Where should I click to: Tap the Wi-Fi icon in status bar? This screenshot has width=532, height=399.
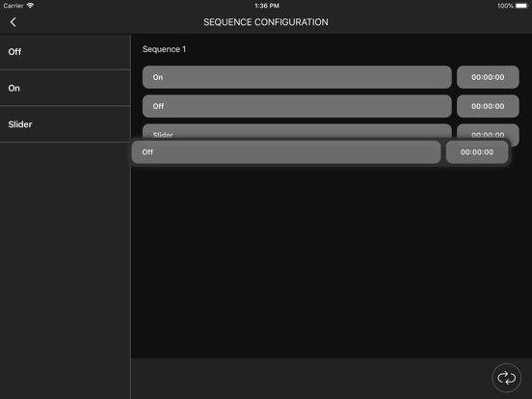(30, 6)
